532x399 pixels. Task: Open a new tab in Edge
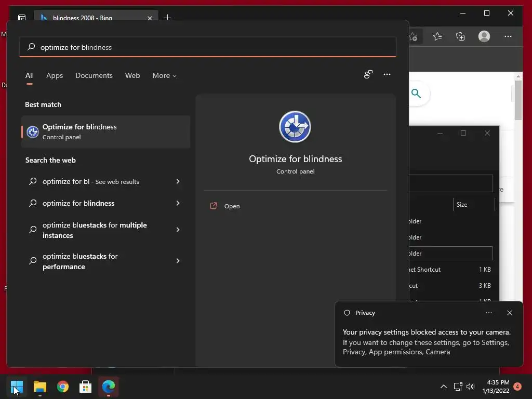[167, 17]
